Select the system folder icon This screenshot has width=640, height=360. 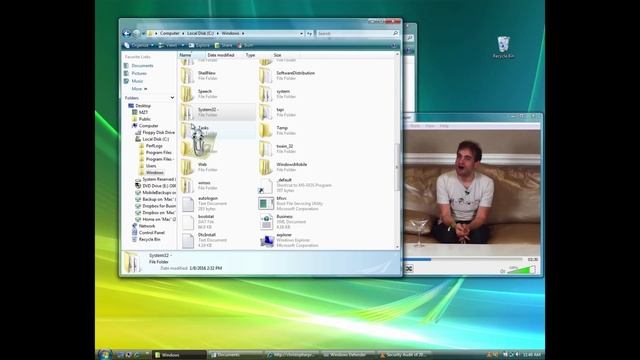[266, 94]
